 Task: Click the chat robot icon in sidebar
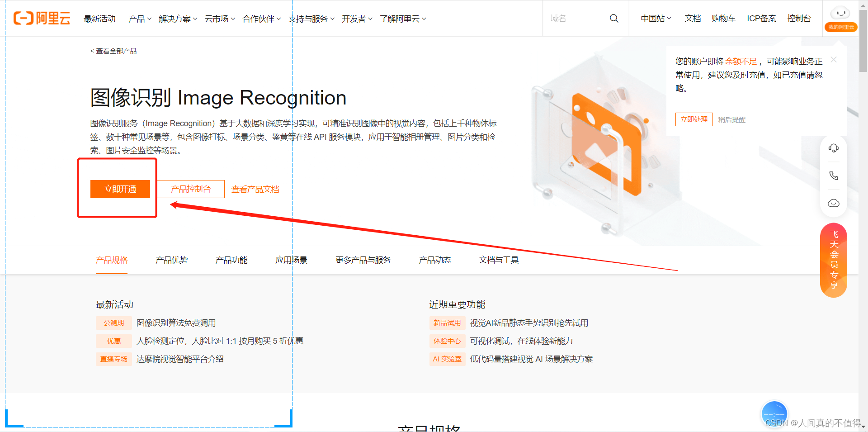click(834, 203)
